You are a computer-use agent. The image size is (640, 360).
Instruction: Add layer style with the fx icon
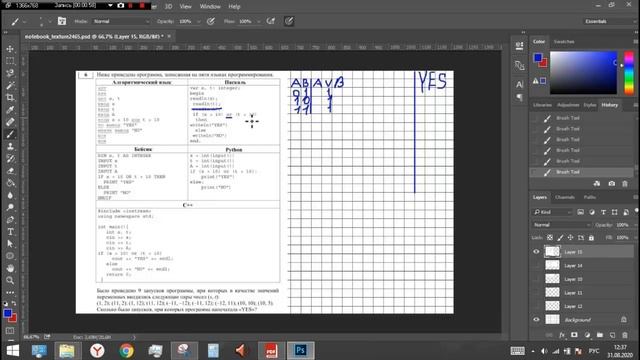pyautogui.click(x=562, y=335)
